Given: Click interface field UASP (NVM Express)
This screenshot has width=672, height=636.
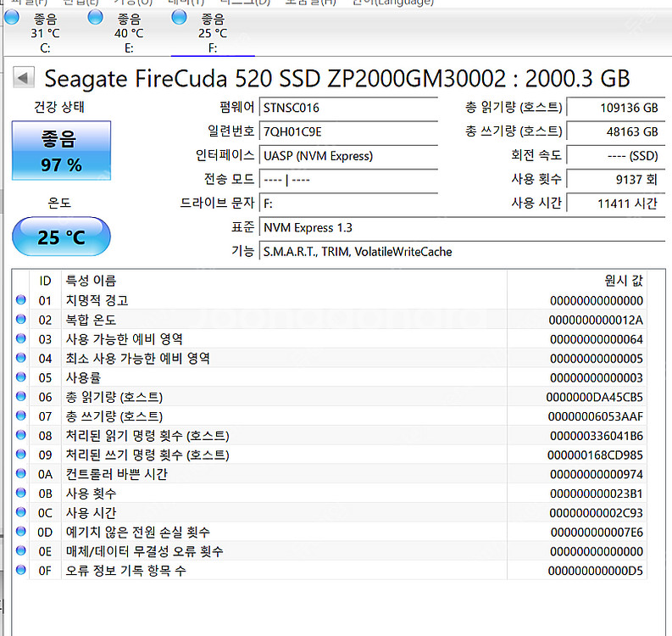Looking at the screenshot, I should 348,156.
